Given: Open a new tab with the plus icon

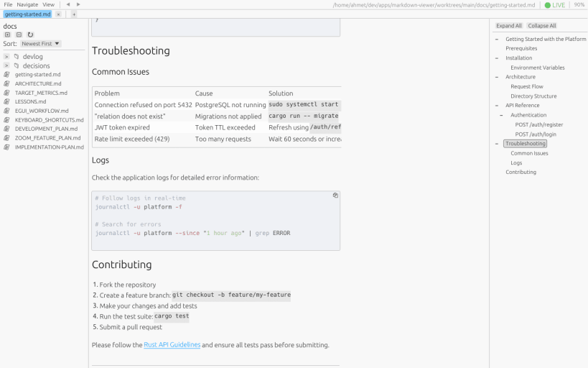Looking at the screenshot, I should pyautogui.click(x=74, y=14).
